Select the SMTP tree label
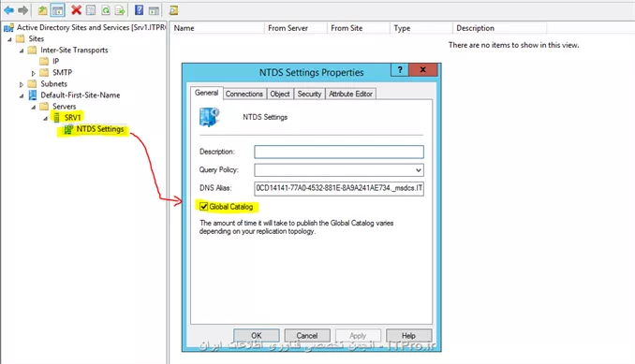 63,72
